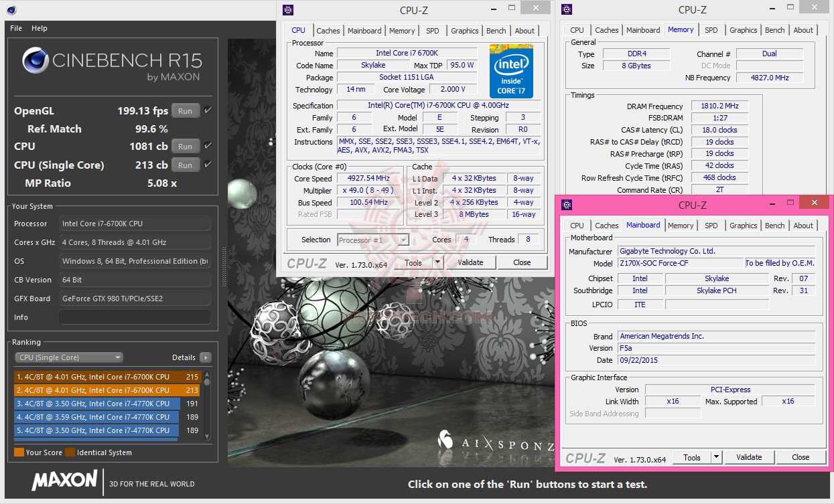Open Bench tab in Memory window
834x504 pixels.
coord(775,30)
